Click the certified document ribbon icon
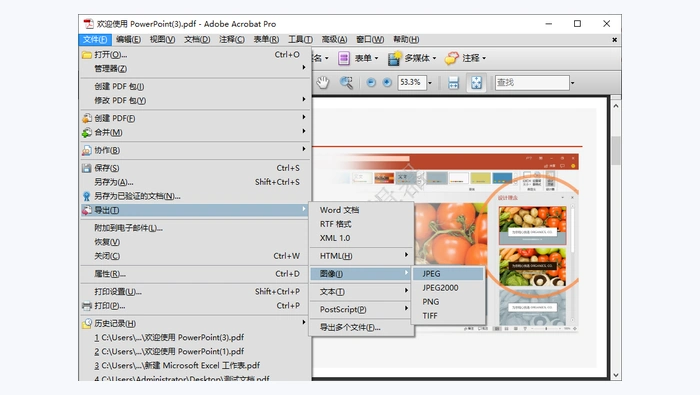Image resolution: width=700 pixels, height=395 pixels. 87,196
